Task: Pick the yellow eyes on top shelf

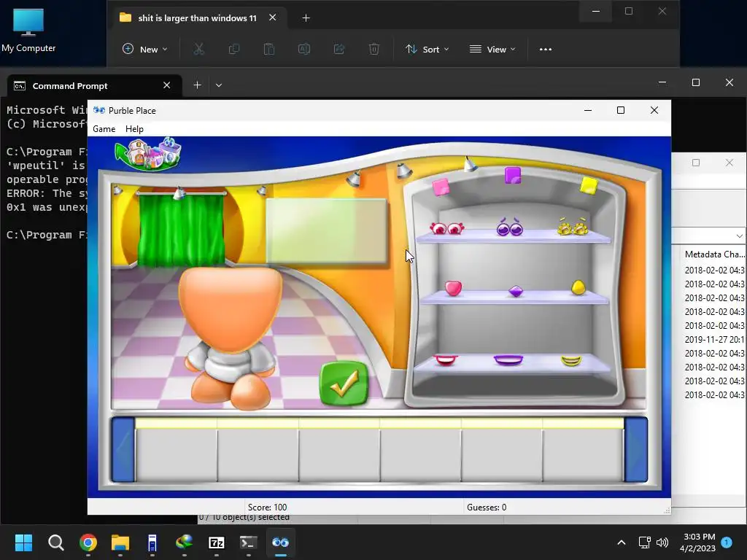Action: 573,227
